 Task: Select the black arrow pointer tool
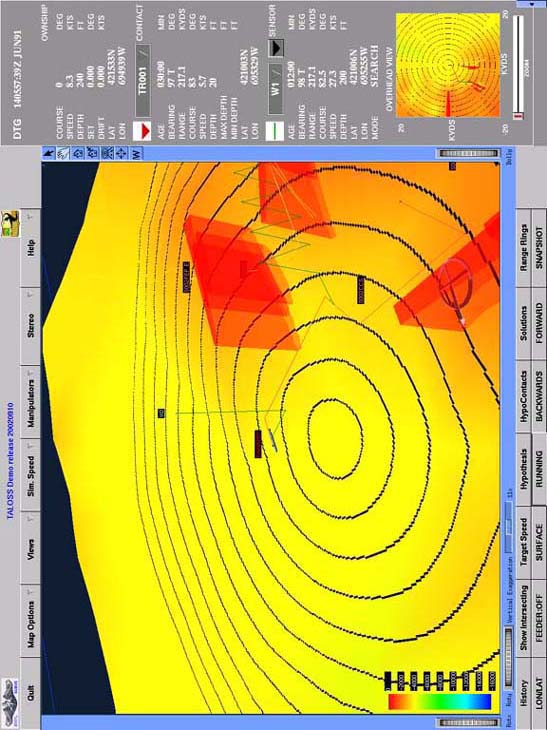click(49, 152)
